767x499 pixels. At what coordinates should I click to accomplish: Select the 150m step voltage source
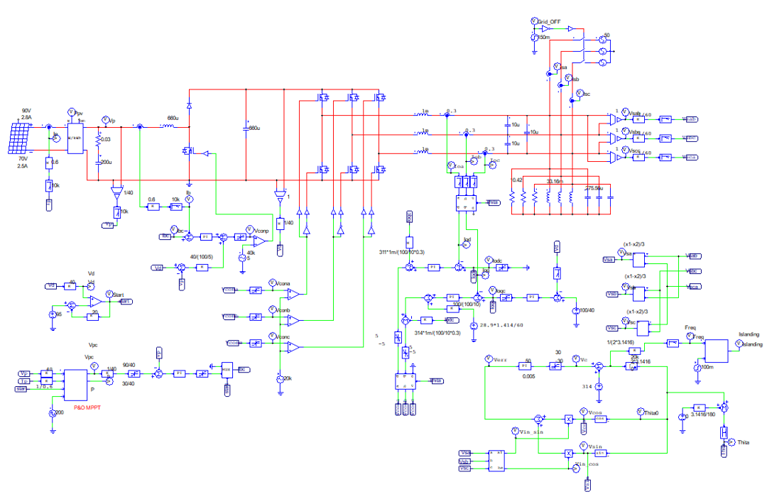pyautogui.click(x=535, y=38)
